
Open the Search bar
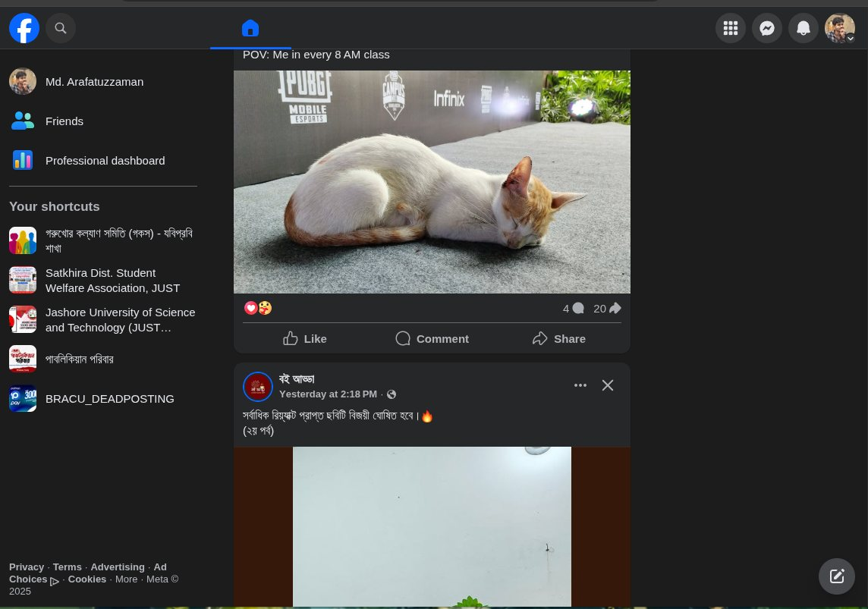coord(61,28)
